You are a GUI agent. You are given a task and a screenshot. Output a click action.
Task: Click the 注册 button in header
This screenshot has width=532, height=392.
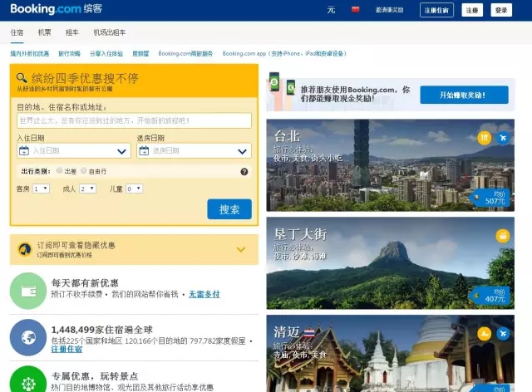[472, 10]
